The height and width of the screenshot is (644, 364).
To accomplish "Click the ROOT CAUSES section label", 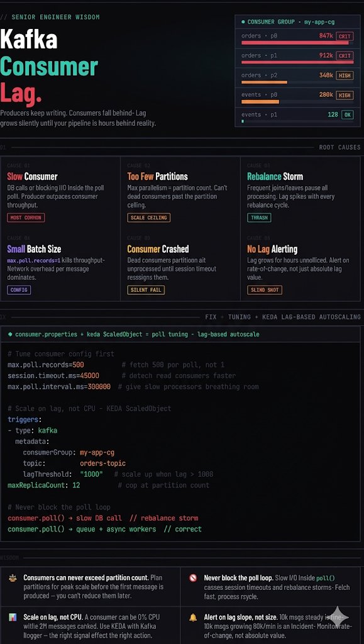I will point(339,147).
